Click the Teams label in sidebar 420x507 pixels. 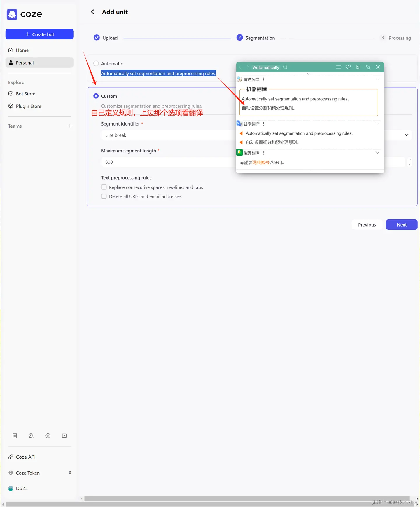pyautogui.click(x=15, y=126)
